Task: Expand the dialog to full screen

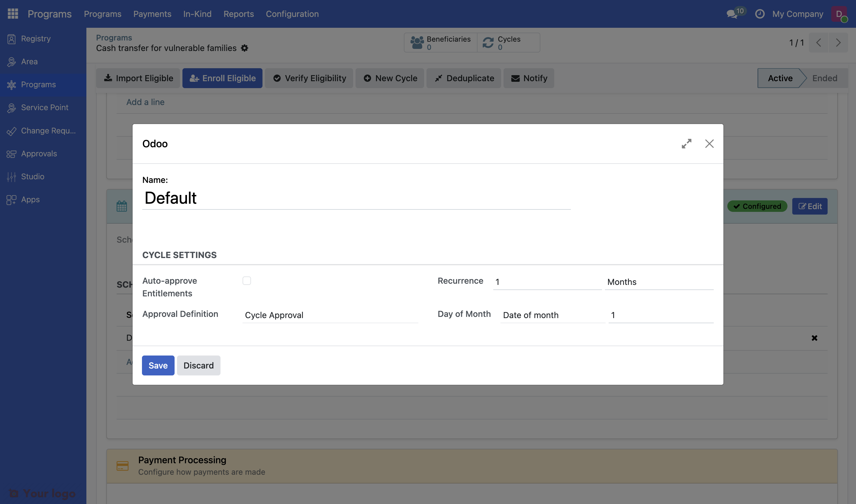Action: 687,144
